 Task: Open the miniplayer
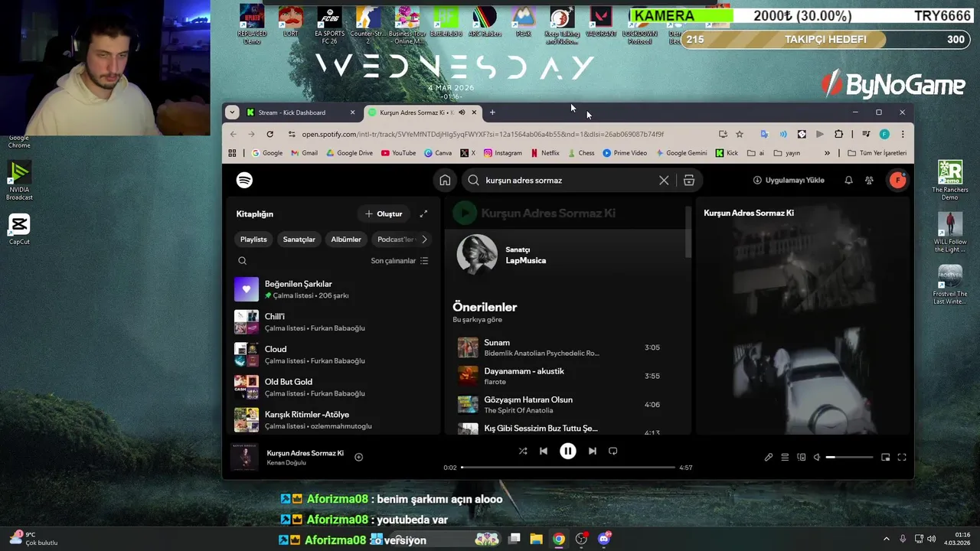pos(886,458)
